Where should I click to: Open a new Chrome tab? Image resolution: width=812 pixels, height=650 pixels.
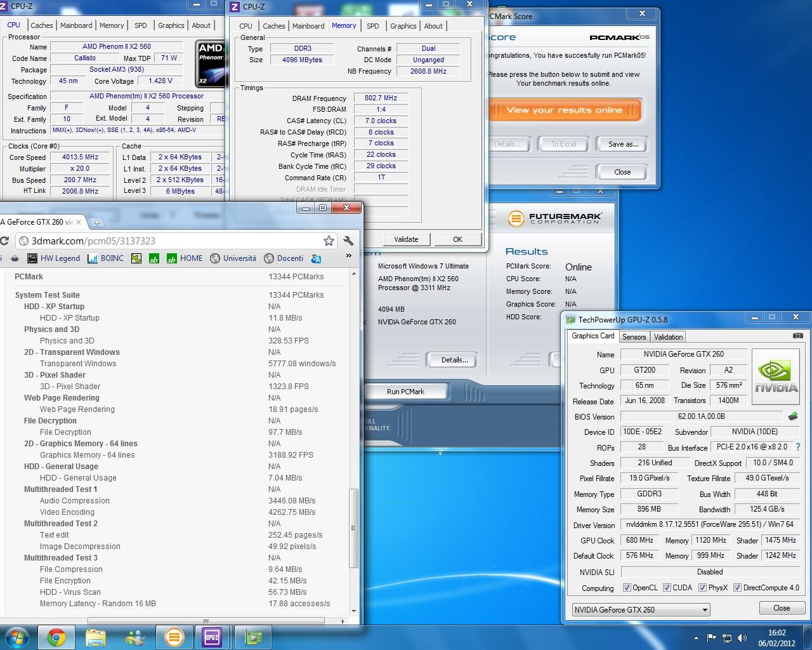[x=97, y=222]
